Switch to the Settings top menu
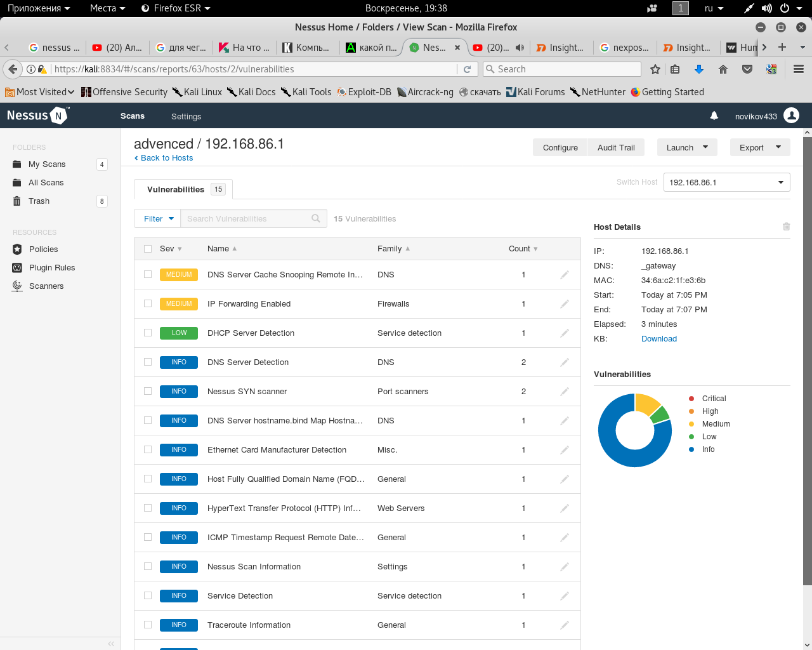Screen dimensions: 812x650 click(x=186, y=116)
